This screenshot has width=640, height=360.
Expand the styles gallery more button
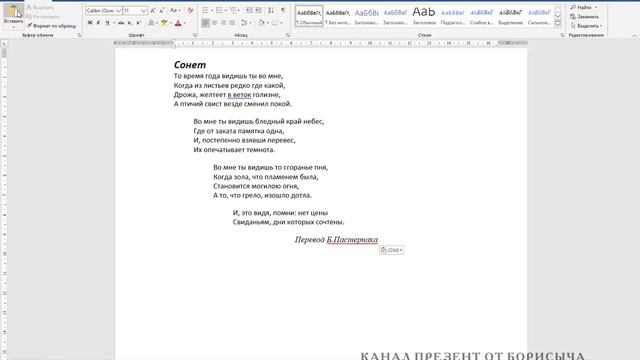click(558, 24)
